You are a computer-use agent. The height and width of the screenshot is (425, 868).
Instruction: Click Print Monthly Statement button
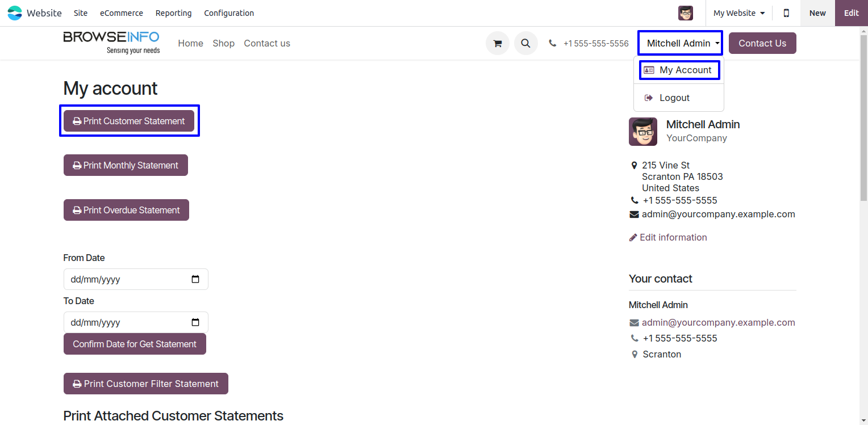(x=126, y=165)
